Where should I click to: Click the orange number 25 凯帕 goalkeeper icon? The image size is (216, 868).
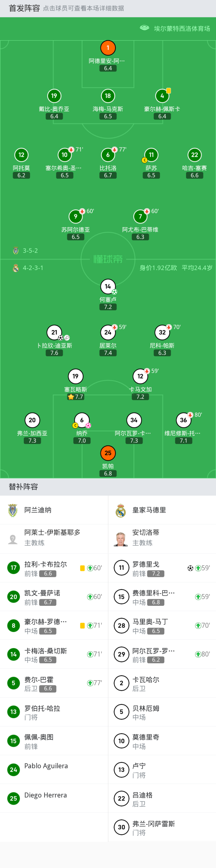point(108,453)
